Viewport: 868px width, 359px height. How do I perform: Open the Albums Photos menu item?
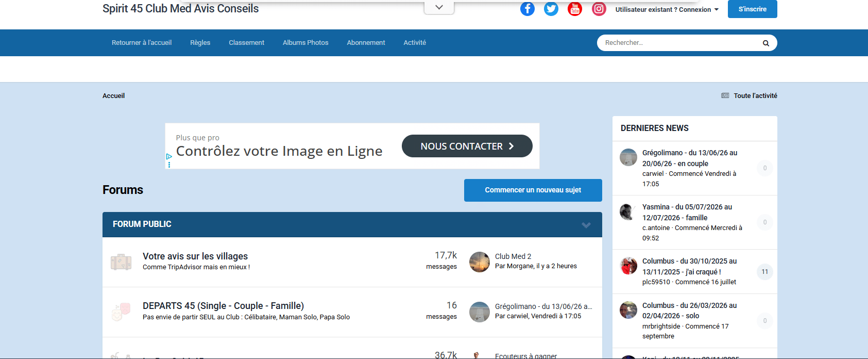click(x=305, y=43)
